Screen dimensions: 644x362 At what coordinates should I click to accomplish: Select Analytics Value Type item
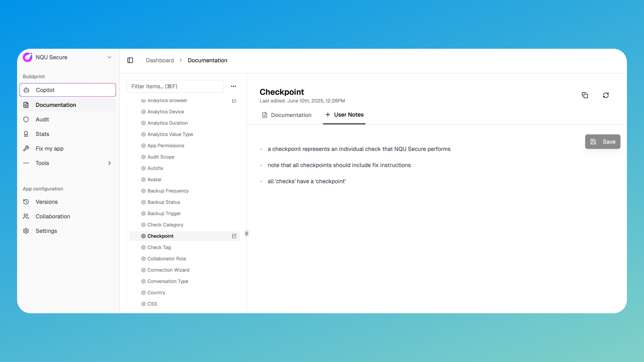click(185, 134)
